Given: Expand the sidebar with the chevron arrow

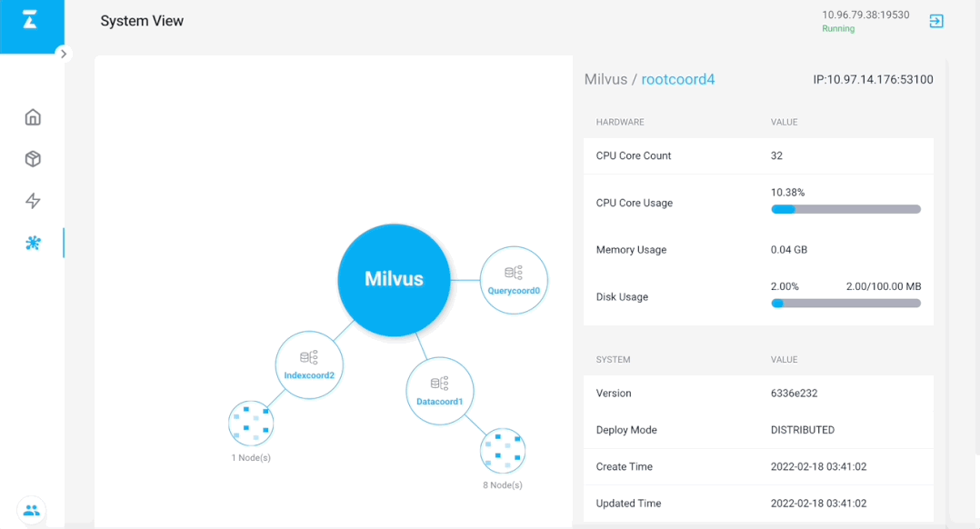Looking at the screenshot, I should tap(63, 54).
